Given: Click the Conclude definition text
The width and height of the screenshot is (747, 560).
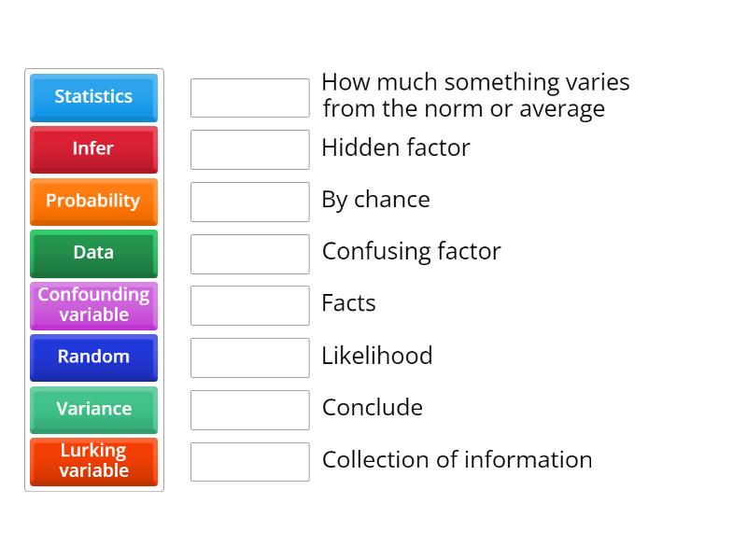Looking at the screenshot, I should pyautogui.click(x=372, y=408).
